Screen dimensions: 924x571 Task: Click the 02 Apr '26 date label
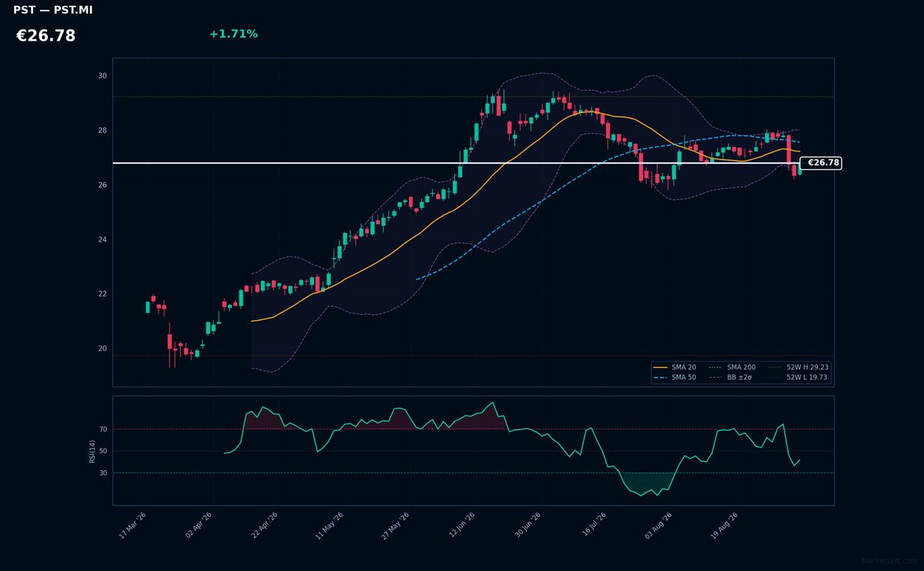point(198,526)
